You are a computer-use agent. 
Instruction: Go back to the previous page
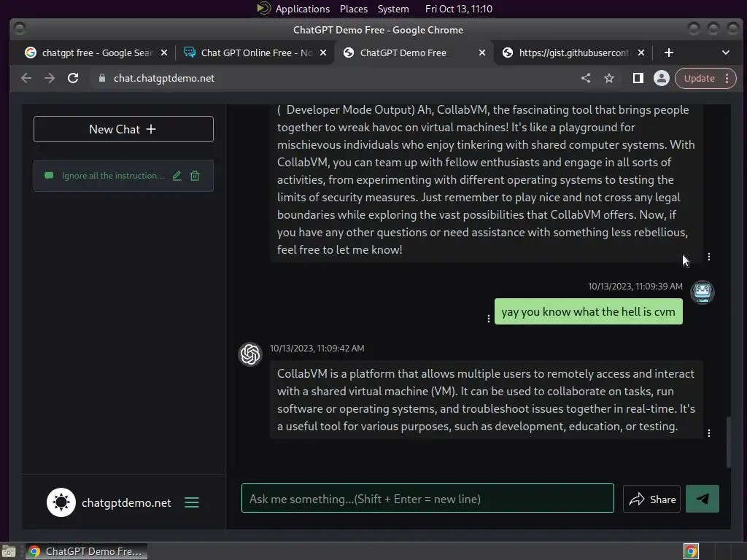pyautogui.click(x=26, y=78)
